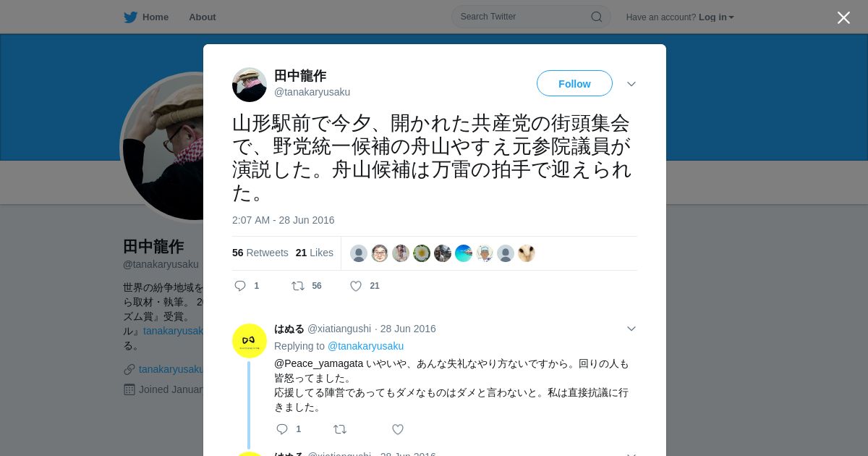This screenshot has width=868, height=456.
Task: Go to the About page
Action: tap(203, 17)
